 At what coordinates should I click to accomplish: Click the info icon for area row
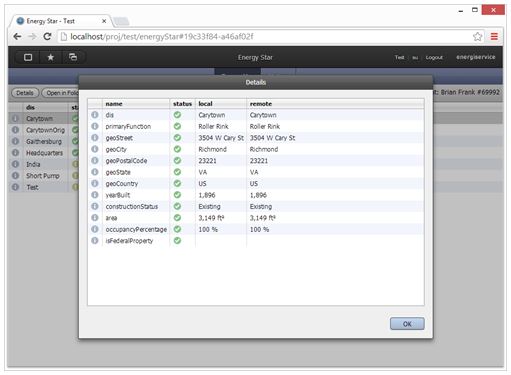point(95,218)
